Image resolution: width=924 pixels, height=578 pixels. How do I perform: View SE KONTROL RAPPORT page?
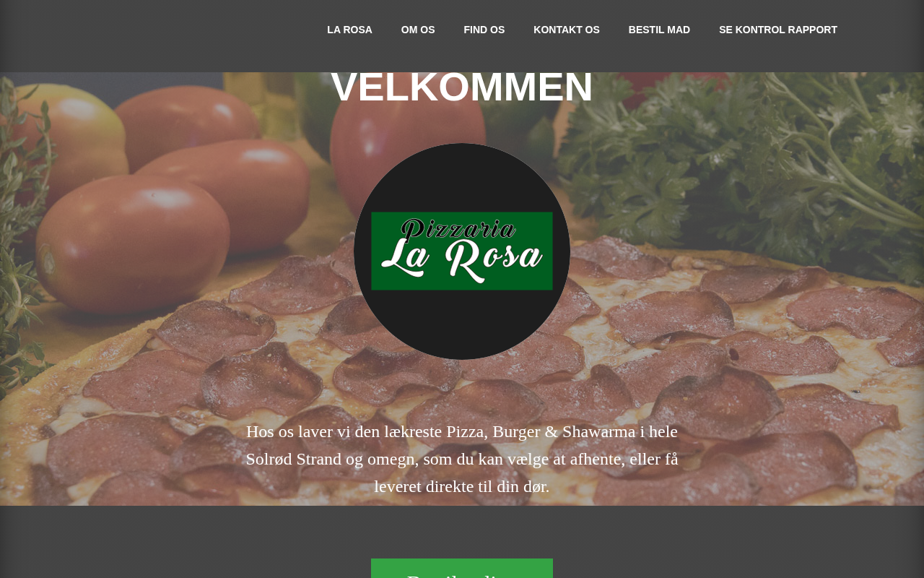click(778, 30)
